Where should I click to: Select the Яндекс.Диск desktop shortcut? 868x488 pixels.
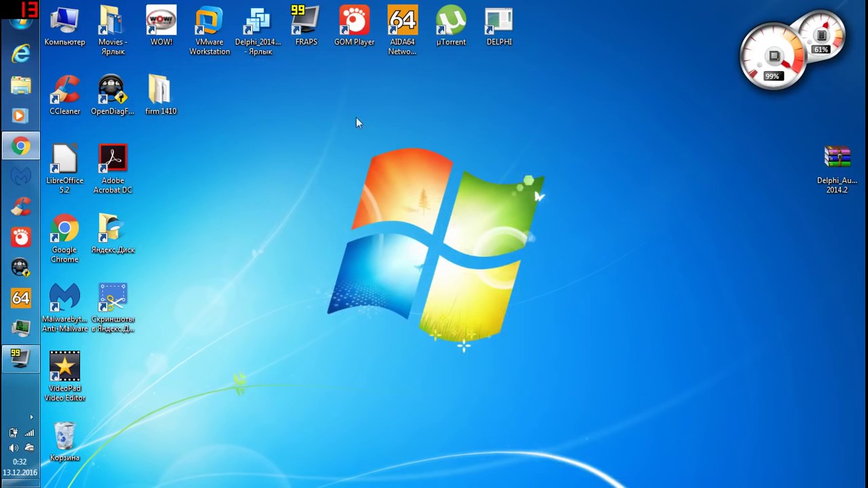coord(113,234)
